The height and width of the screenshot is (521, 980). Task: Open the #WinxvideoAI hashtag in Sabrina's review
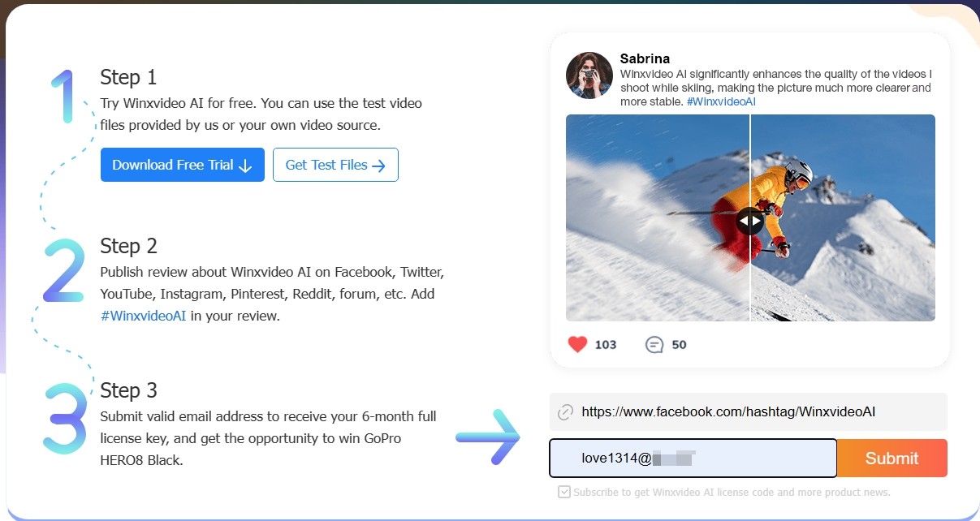[x=721, y=102]
